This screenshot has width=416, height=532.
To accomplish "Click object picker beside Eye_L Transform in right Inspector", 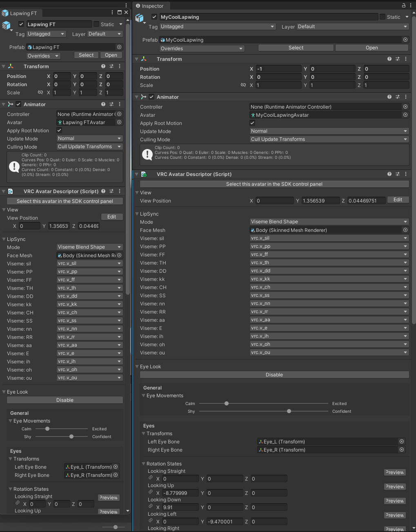I will 402,442.
